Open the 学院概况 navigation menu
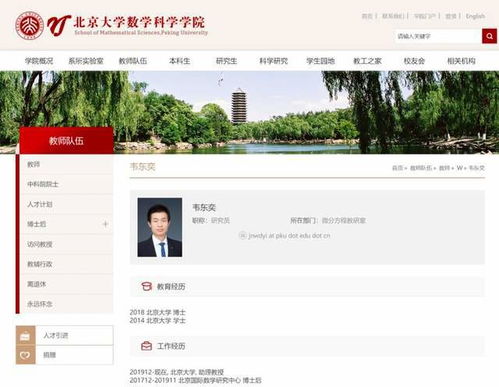This screenshot has width=499, height=387. tap(39, 61)
